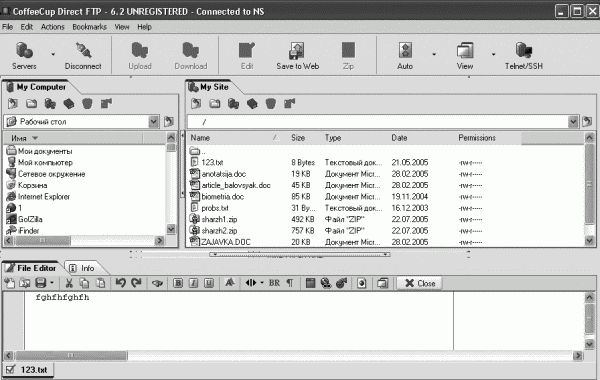Open the View menu
Image resolution: width=600 pixels, height=380 pixels.
(x=122, y=27)
